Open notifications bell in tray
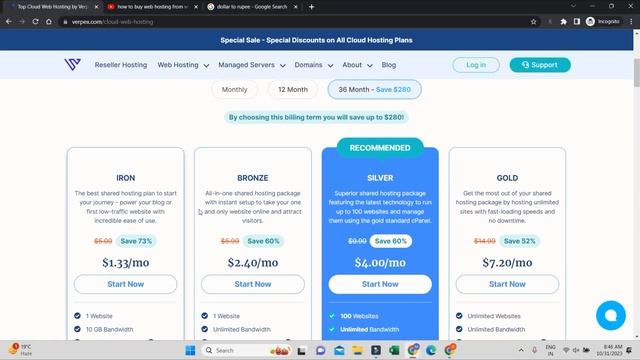This screenshot has height=360, width=640. (629, 350)
